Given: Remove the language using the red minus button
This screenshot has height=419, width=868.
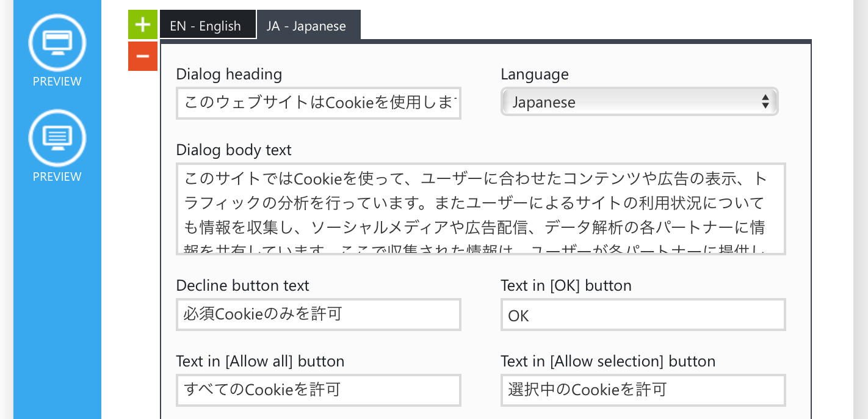Looking at the screenshot, I should pos(143,56).
